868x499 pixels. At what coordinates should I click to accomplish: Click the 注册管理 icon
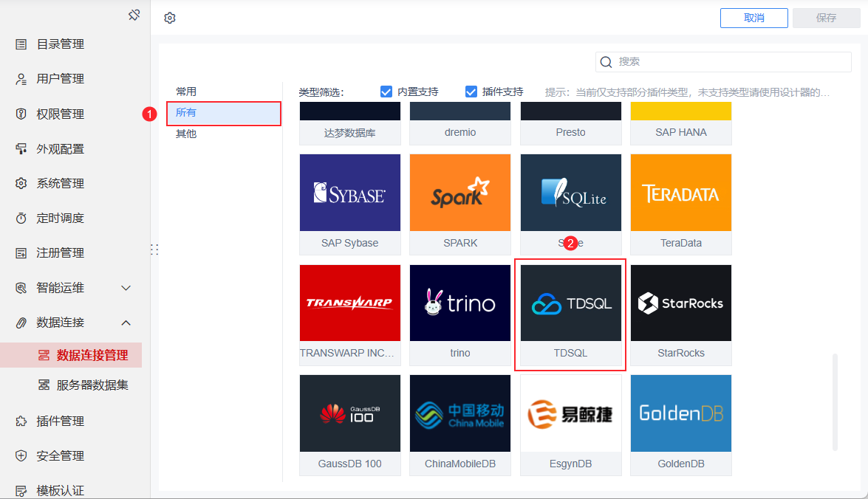click(21, 252)
